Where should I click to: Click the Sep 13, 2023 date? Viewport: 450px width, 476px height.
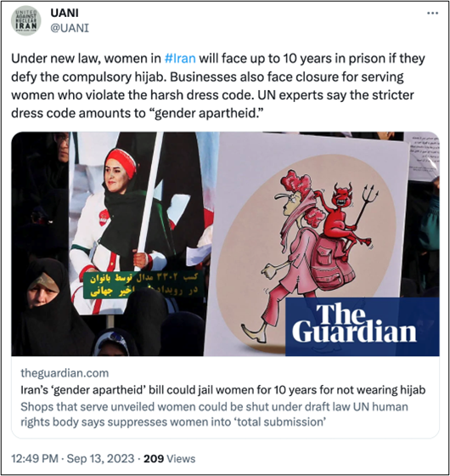pos(100,458)
